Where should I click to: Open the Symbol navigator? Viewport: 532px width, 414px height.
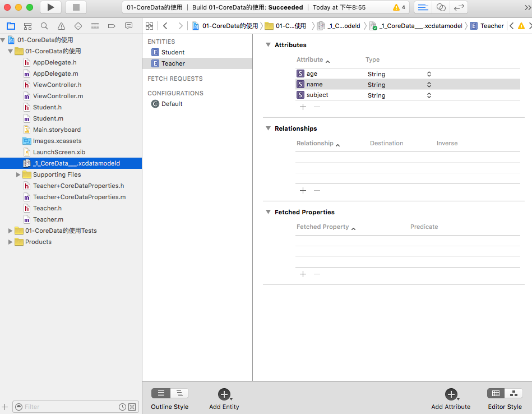pyautogui.click(x=27, y=26)
